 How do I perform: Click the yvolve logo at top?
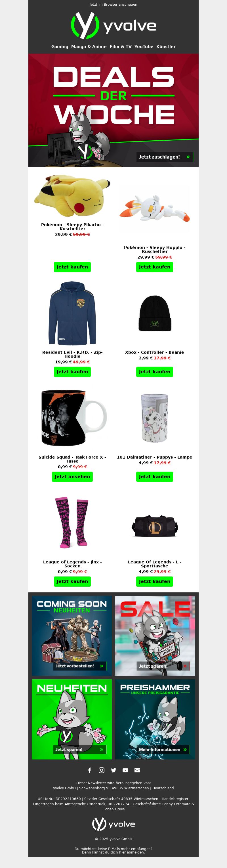point(113,26)
